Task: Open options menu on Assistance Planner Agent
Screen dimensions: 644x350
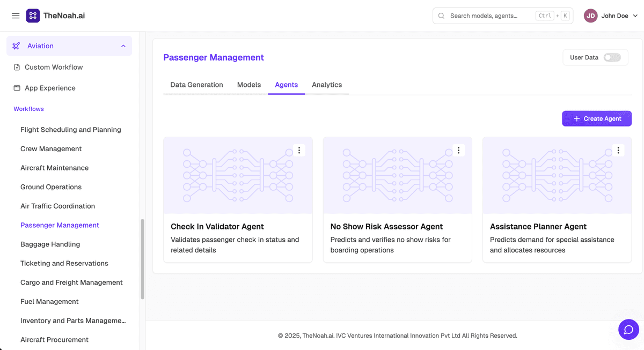Action: pyautogui.click(x=618, y=151)
